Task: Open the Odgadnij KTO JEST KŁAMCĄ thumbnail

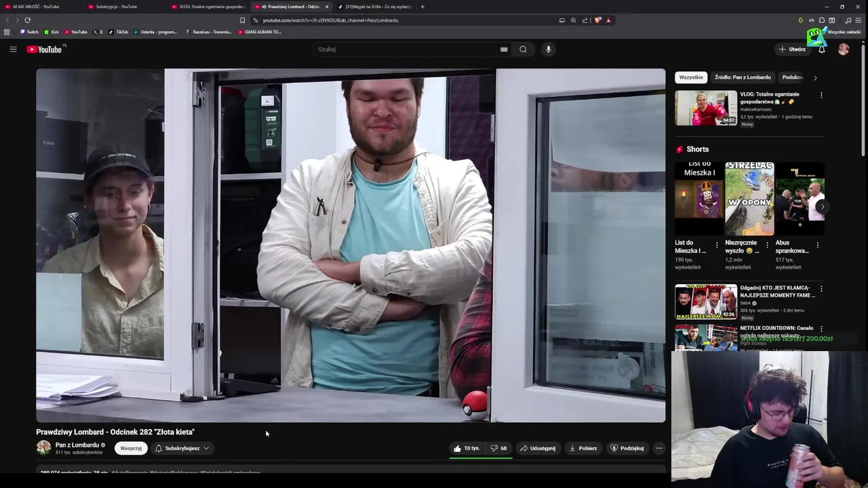Action: 706,302
